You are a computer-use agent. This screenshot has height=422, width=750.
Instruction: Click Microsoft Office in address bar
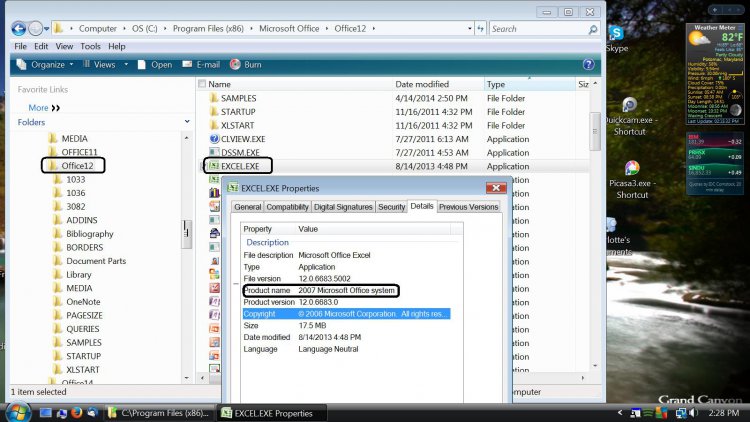point(289,29)
